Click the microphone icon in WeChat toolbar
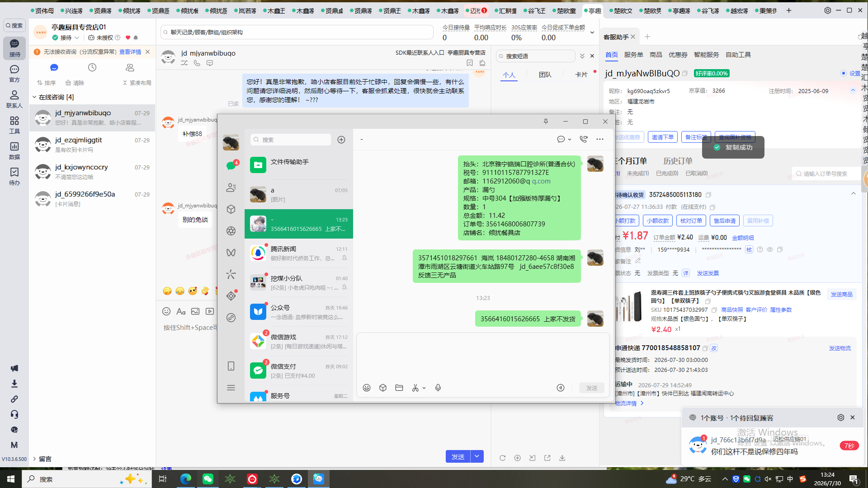Screen dimensions: 868x488 438,388
